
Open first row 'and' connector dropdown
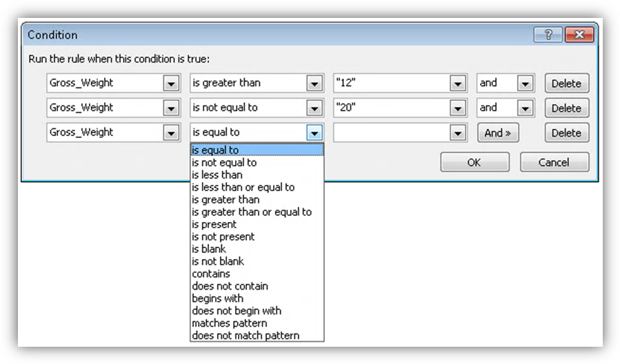point(525,83)
